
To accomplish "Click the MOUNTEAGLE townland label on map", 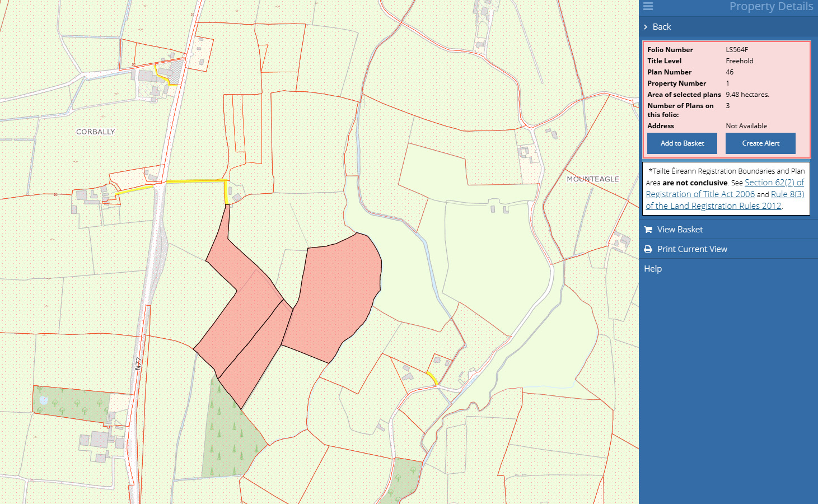I will 593,179.
